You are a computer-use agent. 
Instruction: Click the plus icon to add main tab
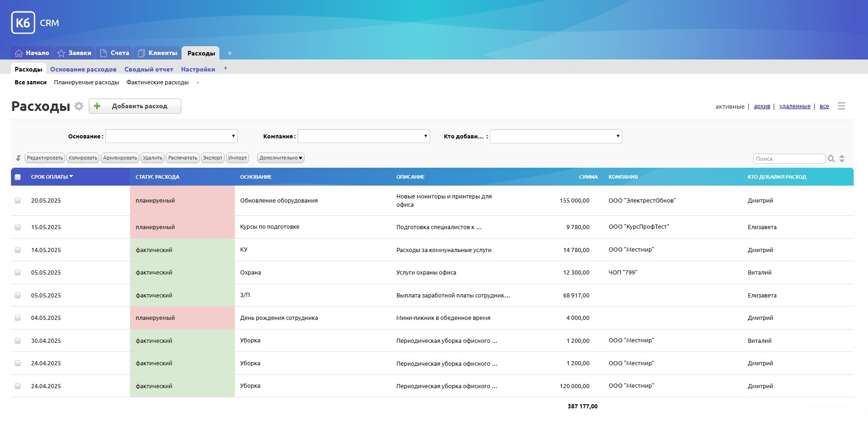click(230, 53)
